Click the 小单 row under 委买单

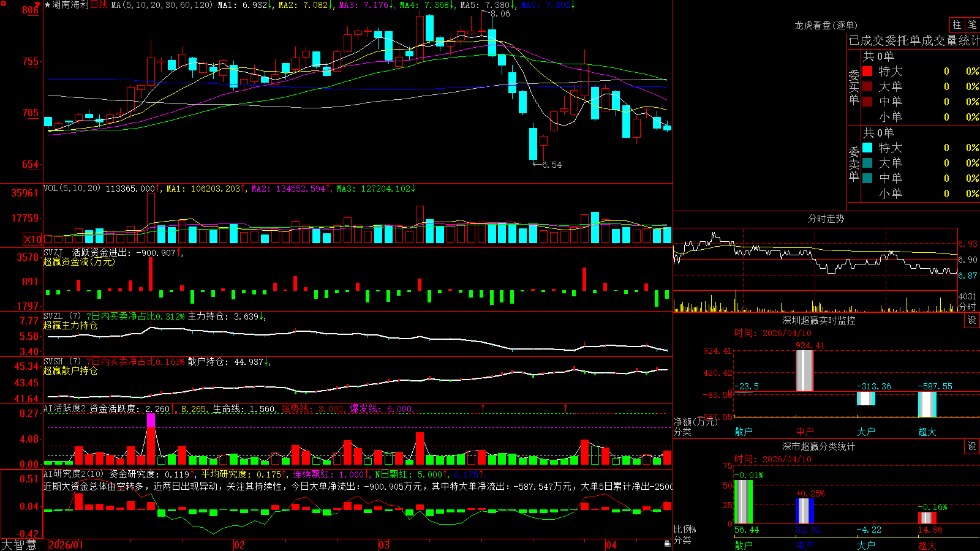coord(921,117)
